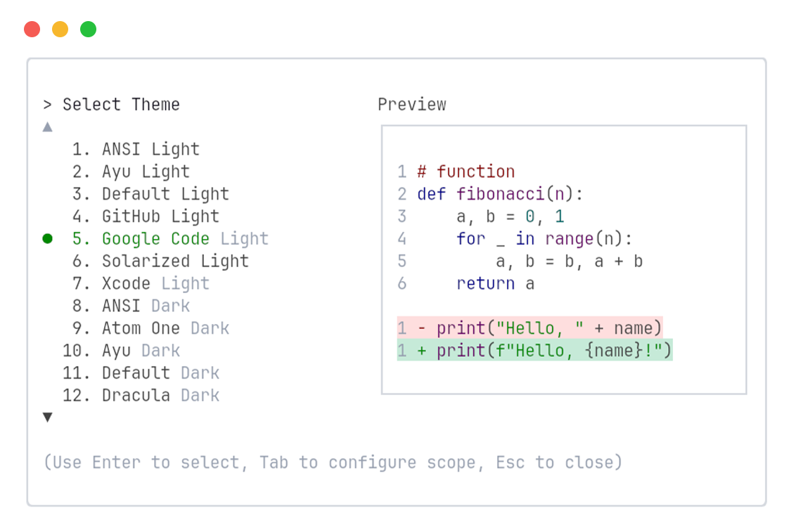
Task: Click the minus icon on the removed diff line
Action: (x=422, y=327)
